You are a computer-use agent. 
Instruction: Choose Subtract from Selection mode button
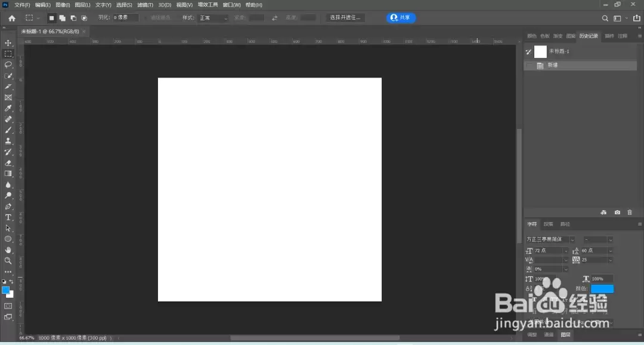click(x=73, y=18)
